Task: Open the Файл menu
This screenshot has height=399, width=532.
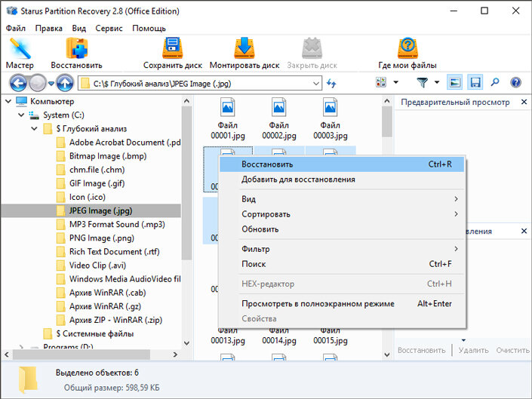Action: pos(16,29)
